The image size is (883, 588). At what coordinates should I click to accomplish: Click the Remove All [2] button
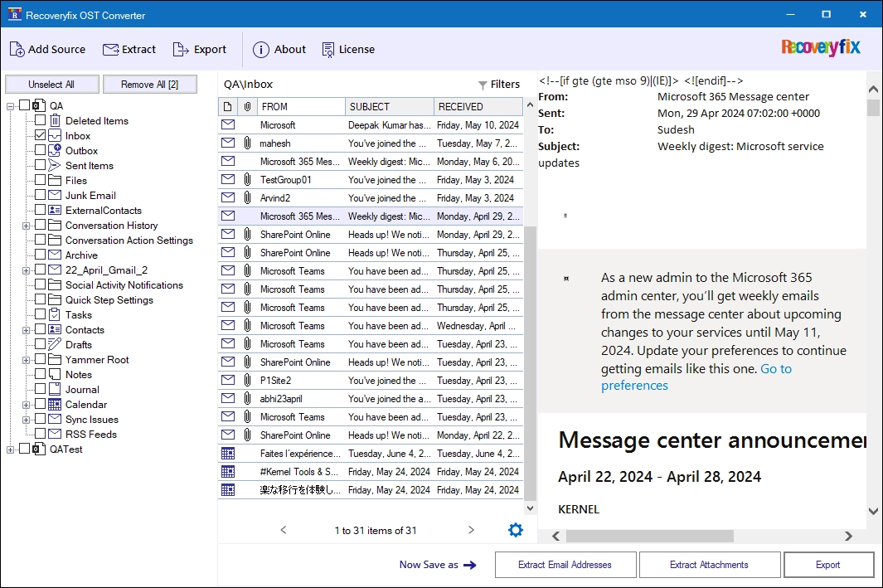pos(150,85)
